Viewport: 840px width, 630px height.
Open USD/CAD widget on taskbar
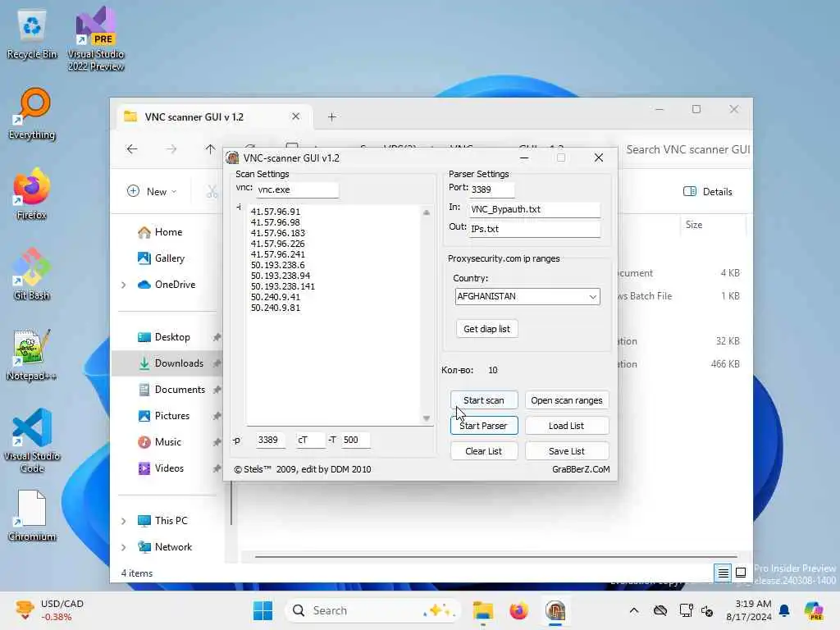49,610
